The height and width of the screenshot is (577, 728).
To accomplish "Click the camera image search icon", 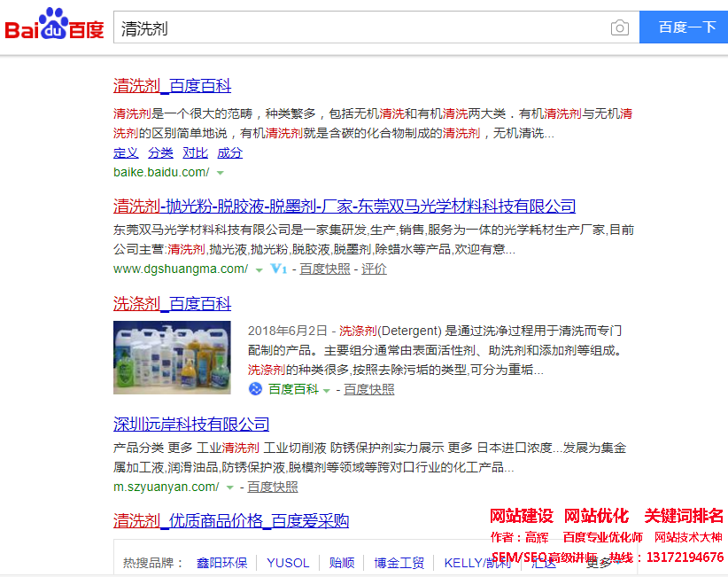I will 620,28.
